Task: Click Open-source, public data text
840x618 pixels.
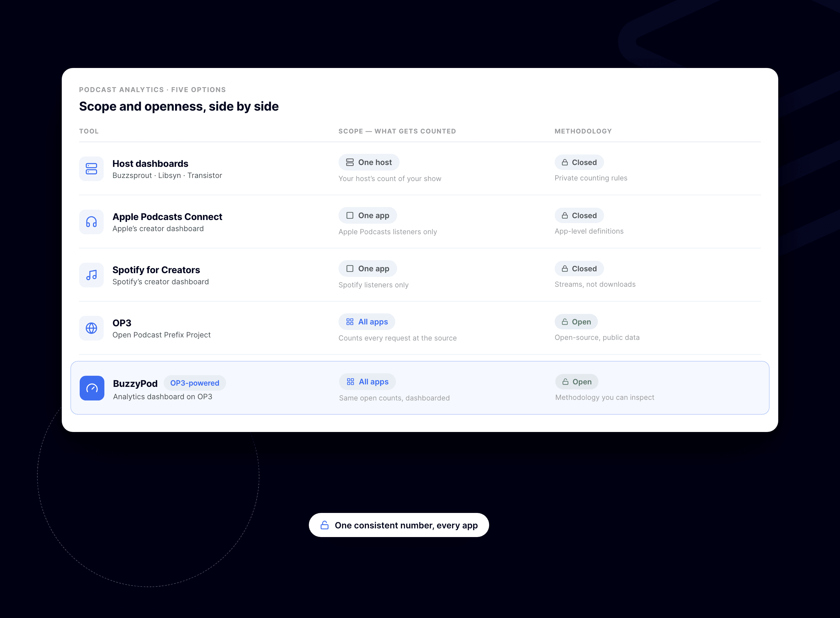Action: pyautogui.click(x=597, y=337)
